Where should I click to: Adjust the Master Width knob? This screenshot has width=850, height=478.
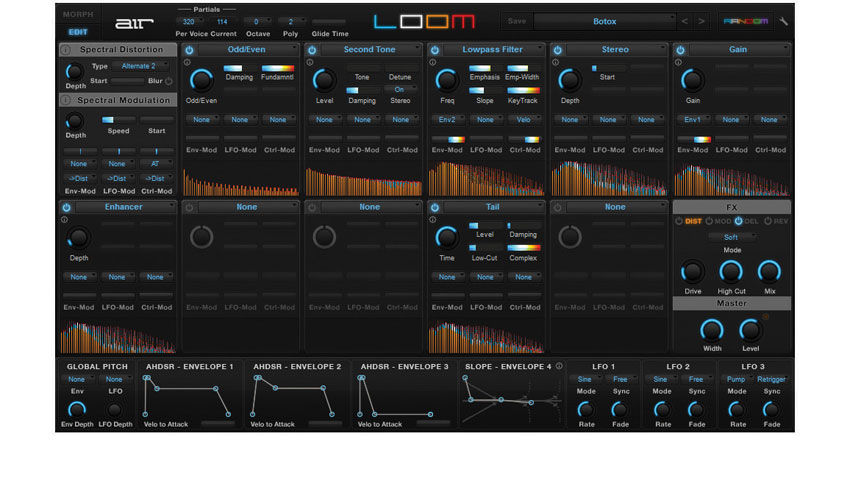coord(712,330)
